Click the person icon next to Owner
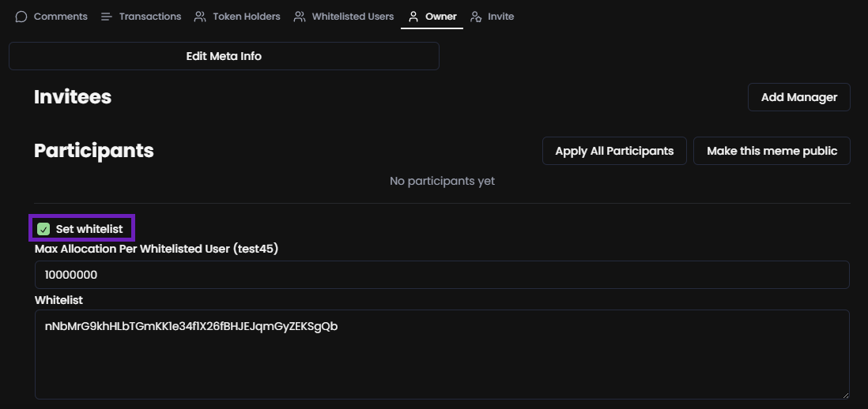 pos(413,17)
